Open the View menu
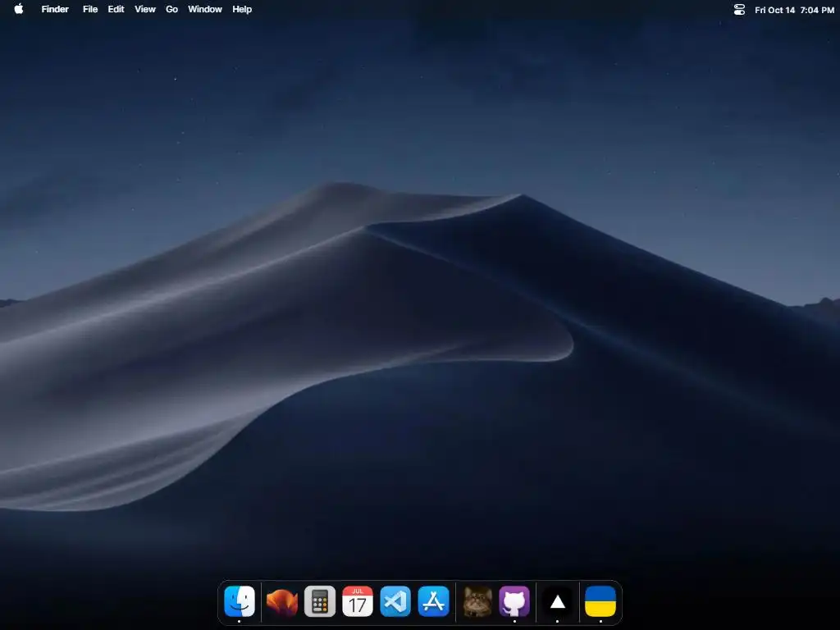The height and width of the screenshot is (630, 840). click(144, 9)
